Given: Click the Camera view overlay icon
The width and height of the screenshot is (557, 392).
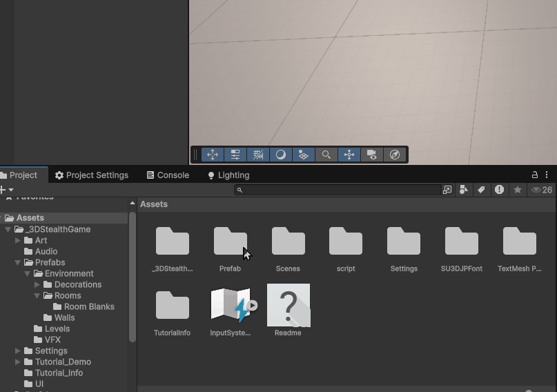Looking at the screenshot, I should (372, 155).
